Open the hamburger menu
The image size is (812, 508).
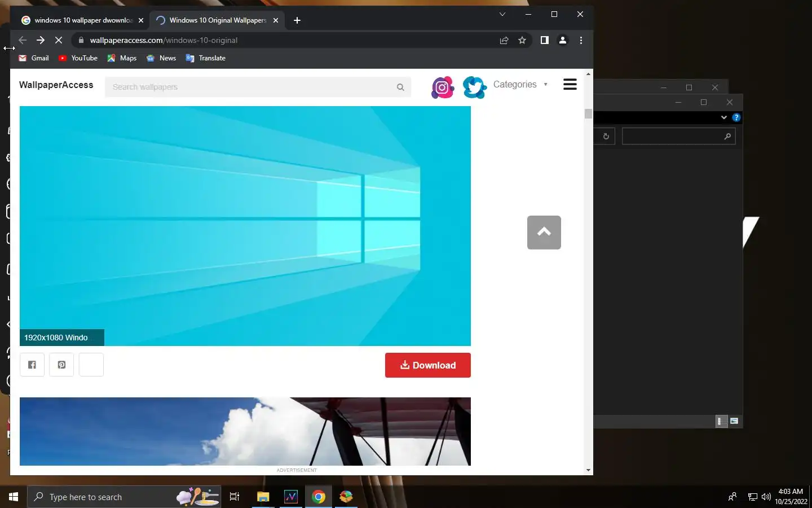(570, 85)
